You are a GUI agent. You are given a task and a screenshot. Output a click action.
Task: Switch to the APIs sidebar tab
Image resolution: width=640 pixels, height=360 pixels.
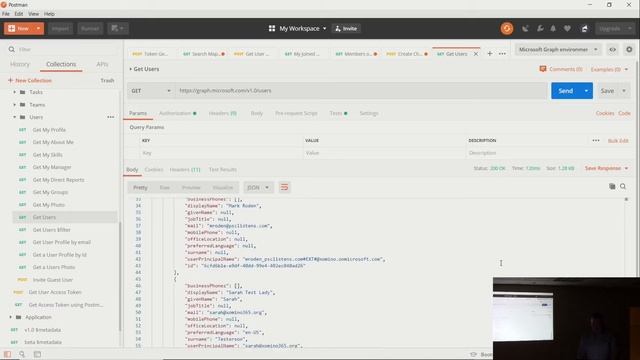[102, 64]
